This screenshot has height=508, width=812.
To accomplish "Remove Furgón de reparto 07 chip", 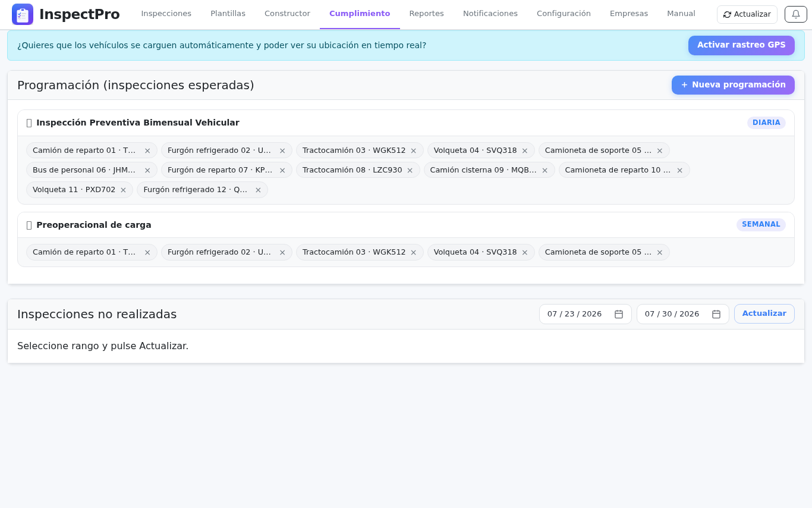I will point(282,170).
